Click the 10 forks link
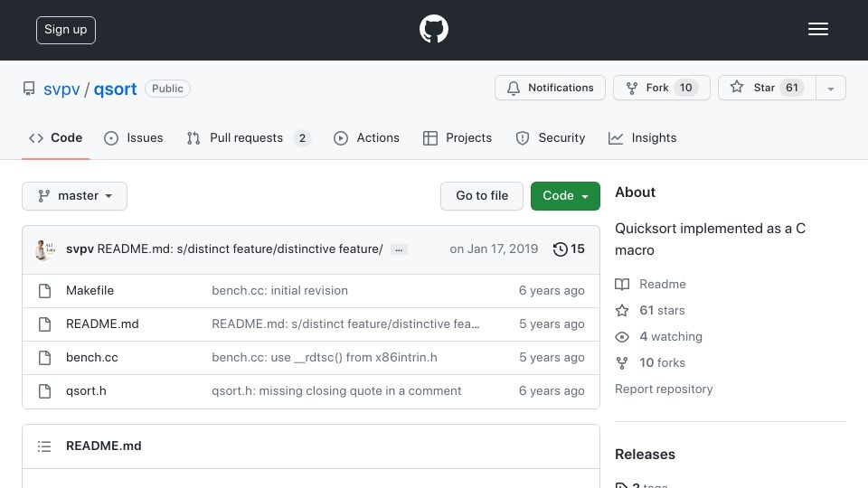The image size is (868, 488). point(650,363)
